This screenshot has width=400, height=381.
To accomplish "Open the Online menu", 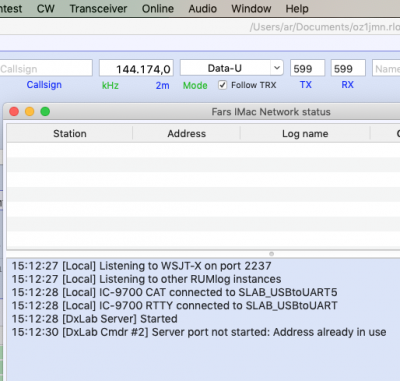I will pyautogui.click(x=158, y=9).
